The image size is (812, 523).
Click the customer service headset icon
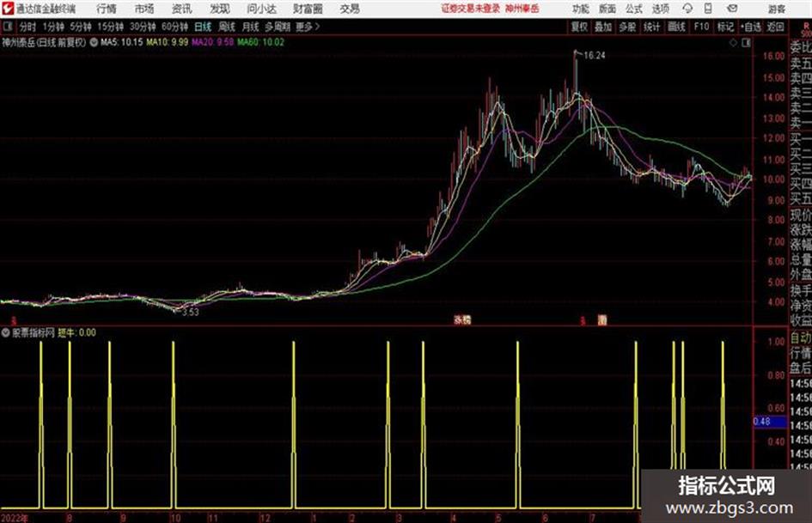click(x=687, y=9)
